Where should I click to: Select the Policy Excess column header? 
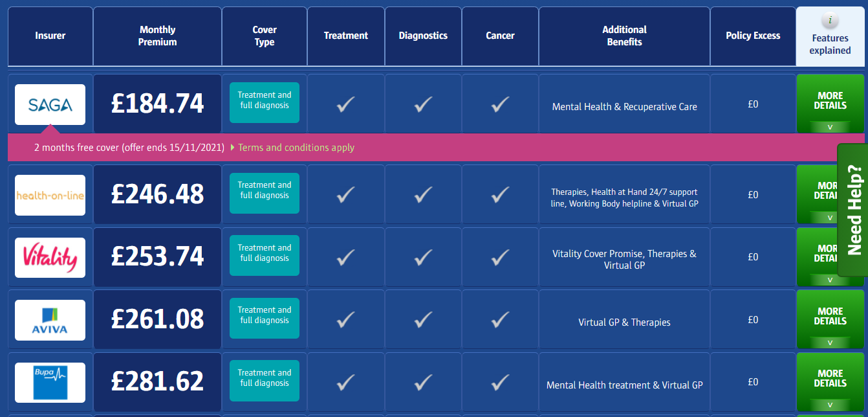pyautogui.click(x=753, y=36)
